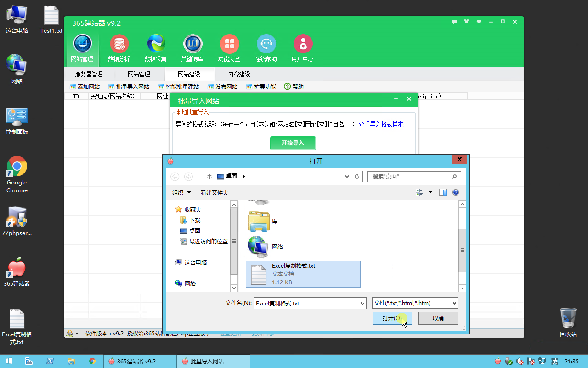Change view with the view icon
This screenshot has width=588, height=368.
coord(419,192)
